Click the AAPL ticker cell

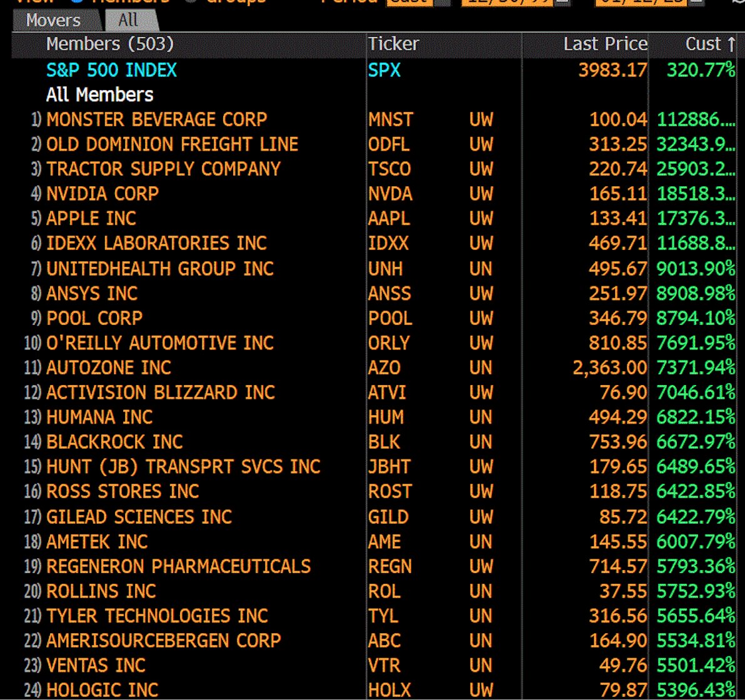tap(389, 219)
